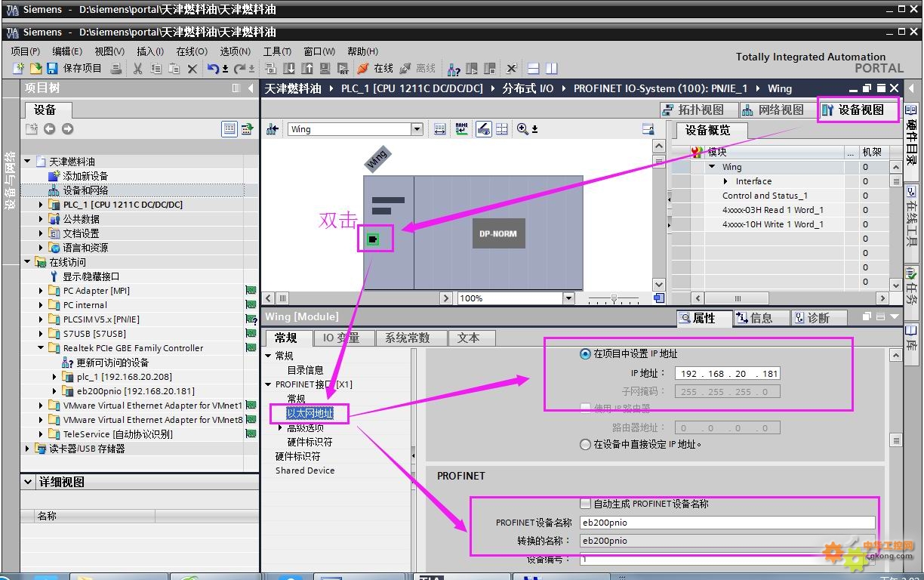The height and width of the screenshot is (580, 924).
Task: Expand plc_1 [192.168.20.208] node
Action: [x=55, y=377]
